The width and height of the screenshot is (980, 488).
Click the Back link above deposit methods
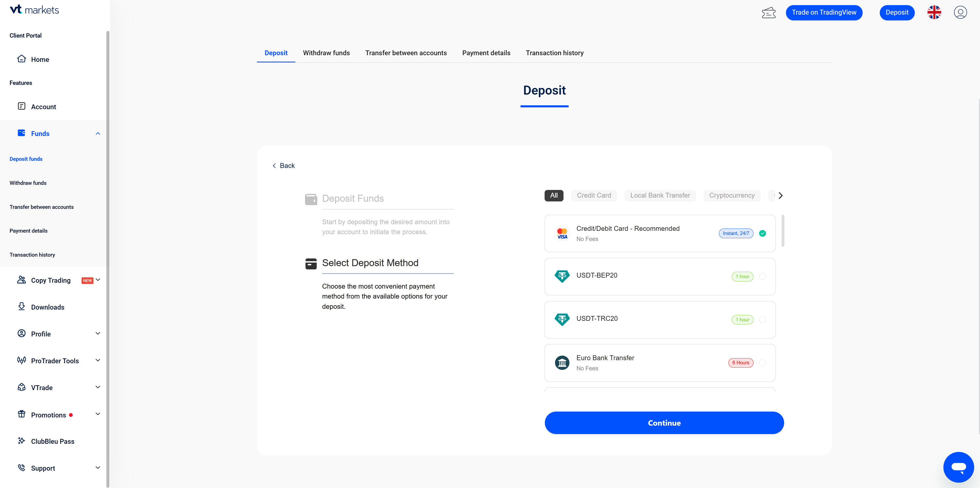click(284, 165)
